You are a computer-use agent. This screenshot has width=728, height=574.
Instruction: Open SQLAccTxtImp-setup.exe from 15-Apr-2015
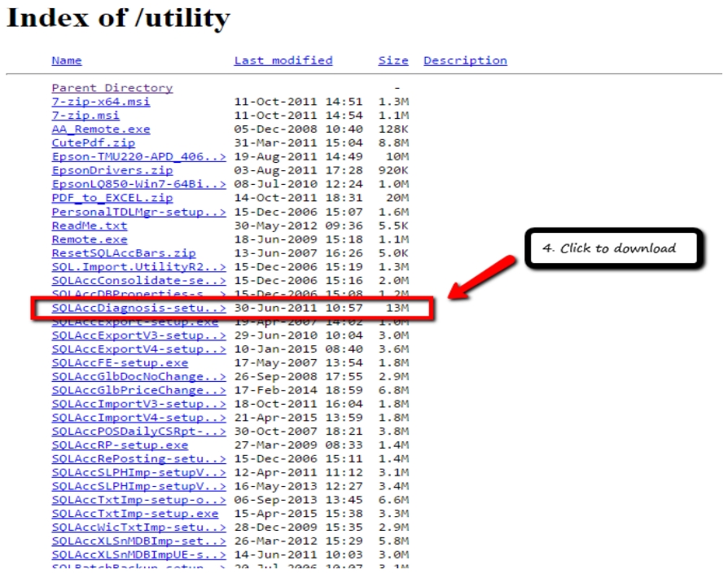coord(134,515)
